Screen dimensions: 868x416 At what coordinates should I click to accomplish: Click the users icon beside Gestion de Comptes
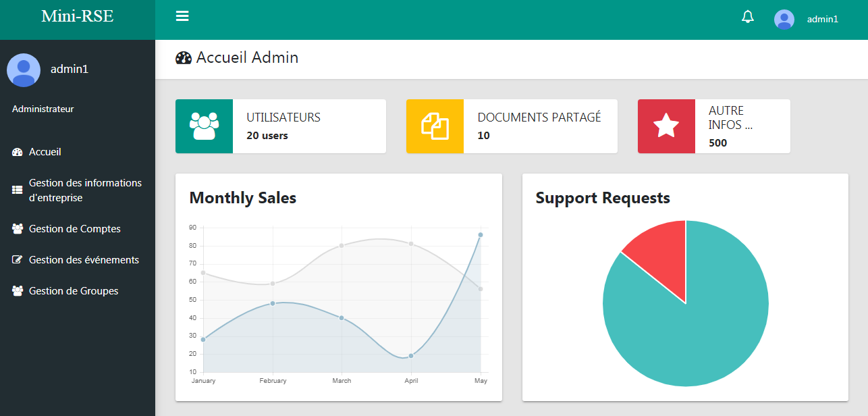pos(18,229)
